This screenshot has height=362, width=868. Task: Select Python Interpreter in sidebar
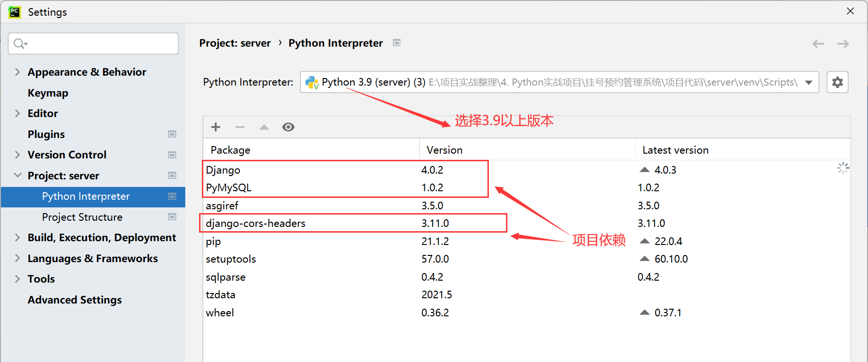coord(93,196)
